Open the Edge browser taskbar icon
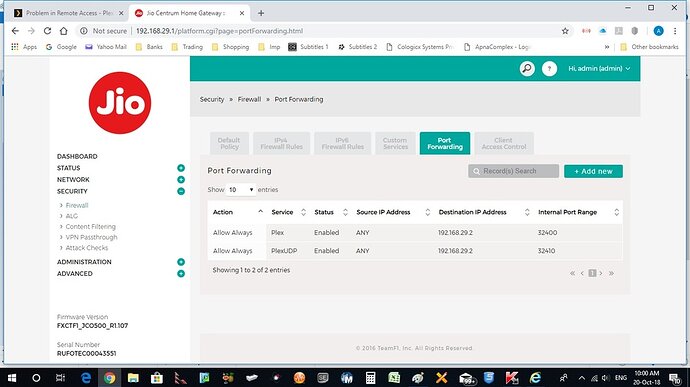690x387 pixels. pyautogui.click(x=86, y=378)
